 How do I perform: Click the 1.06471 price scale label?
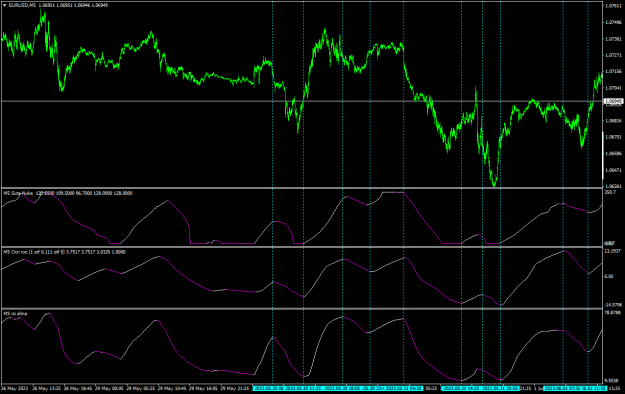613,170
